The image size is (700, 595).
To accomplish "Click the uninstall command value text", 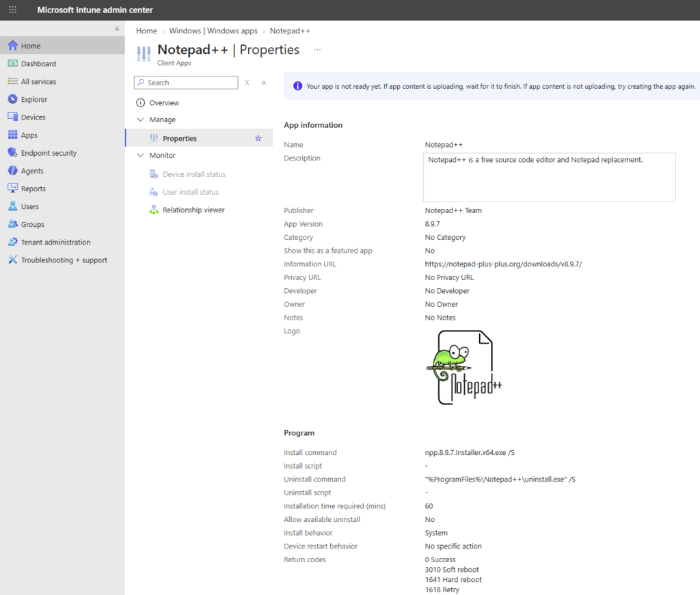I will click(500, 479).
